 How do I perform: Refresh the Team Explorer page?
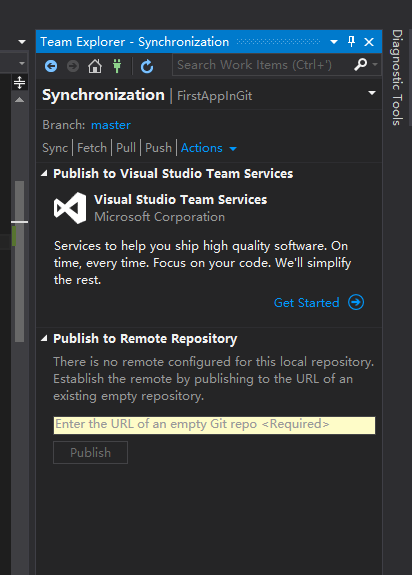tap(147, 66)
